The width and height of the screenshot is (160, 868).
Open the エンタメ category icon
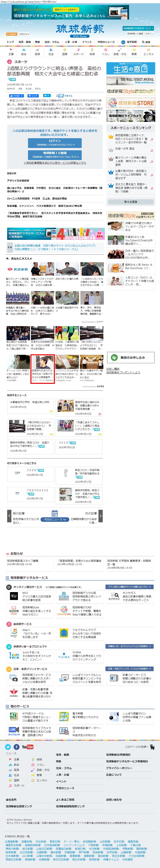click(x=149, y=51)
